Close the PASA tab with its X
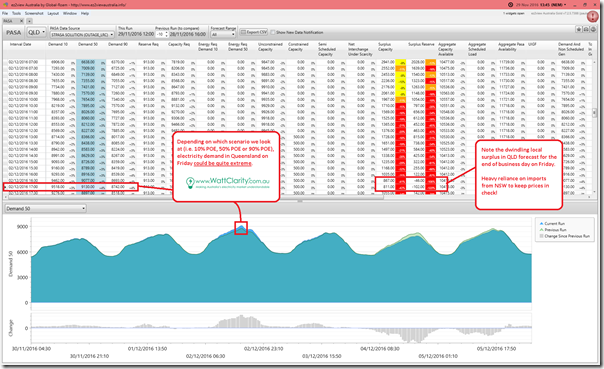Screen dimensions: 604x369 (21, 21)
